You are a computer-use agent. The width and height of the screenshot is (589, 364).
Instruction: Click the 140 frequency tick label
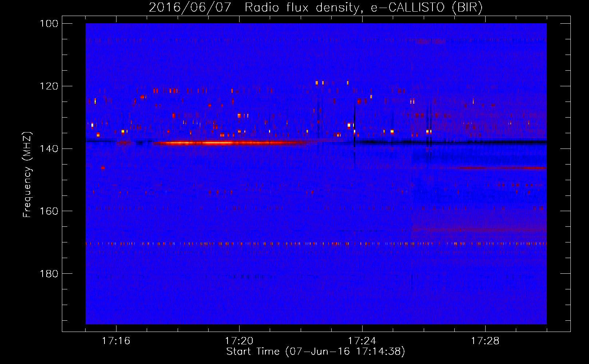[49, 149]
